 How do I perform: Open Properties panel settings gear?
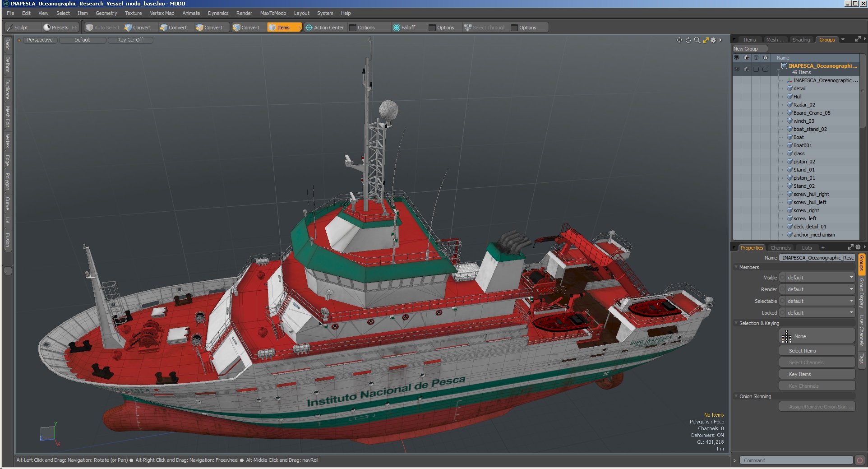pyautogui.click(x=858, y=247)
